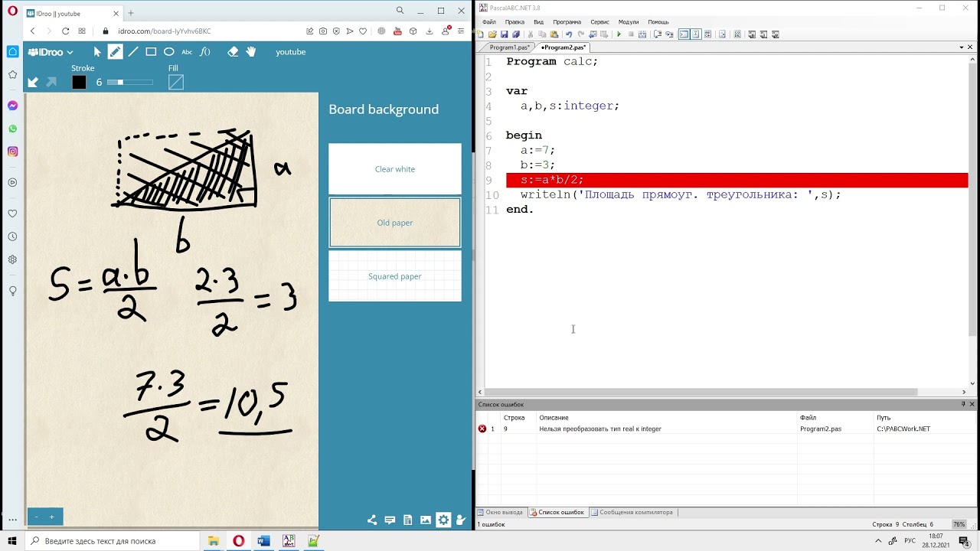
Task: Open the Вид menu
Action: tap(538, 22)
